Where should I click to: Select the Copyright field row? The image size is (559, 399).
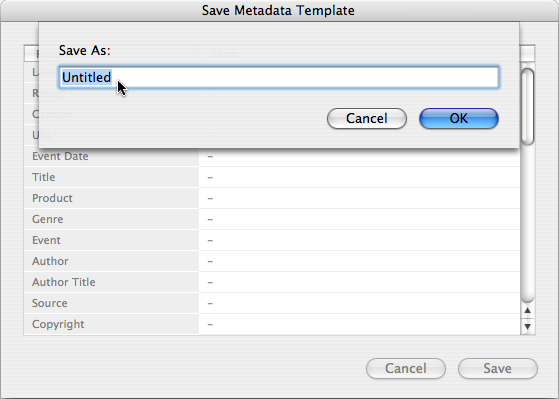tap(272, 324)
